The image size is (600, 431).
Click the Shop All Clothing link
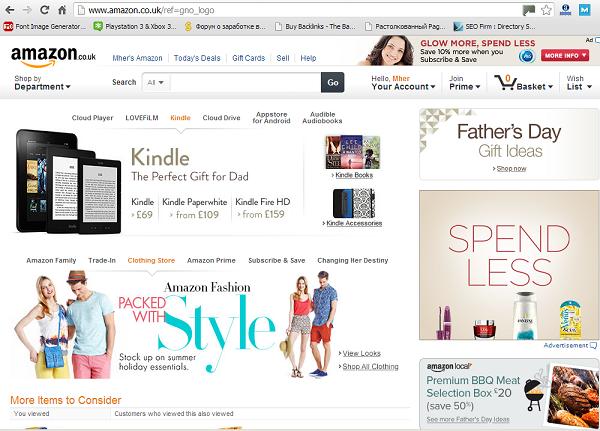(370, 366)
